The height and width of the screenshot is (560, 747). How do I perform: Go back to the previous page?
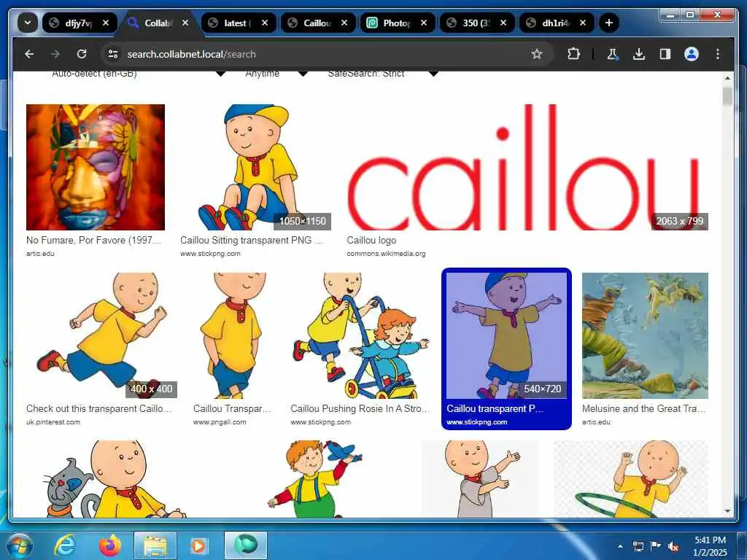tap(29, 54)
